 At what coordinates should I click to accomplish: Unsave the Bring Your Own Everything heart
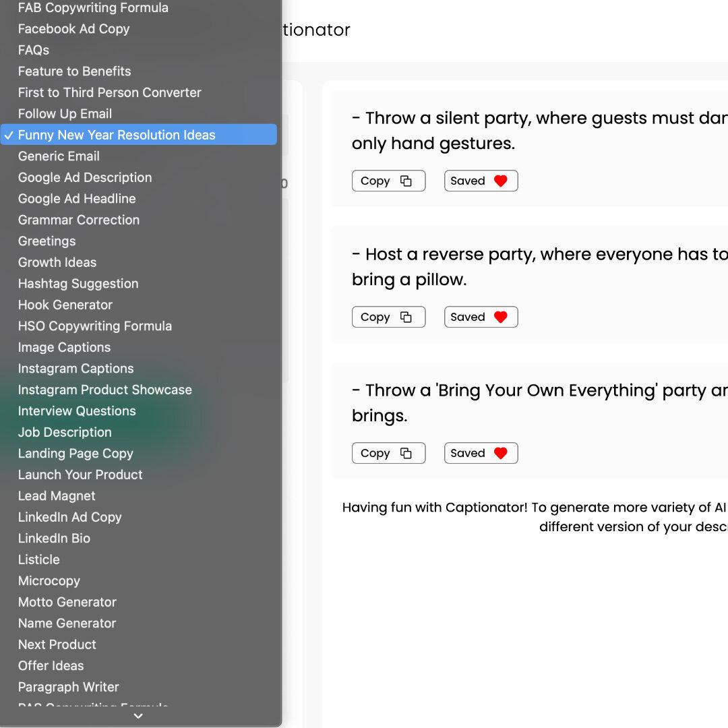pyautogui.click(x=500, y=453)
